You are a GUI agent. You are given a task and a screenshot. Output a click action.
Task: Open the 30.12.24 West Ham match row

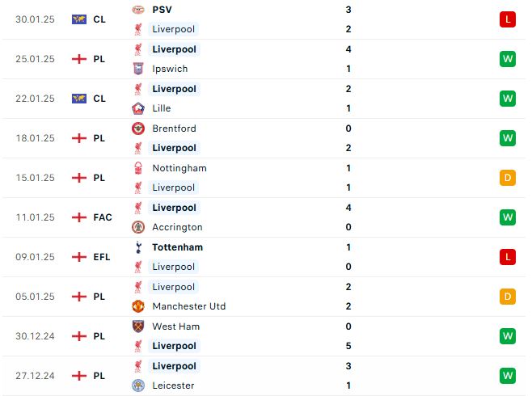[x=264, y=336]
